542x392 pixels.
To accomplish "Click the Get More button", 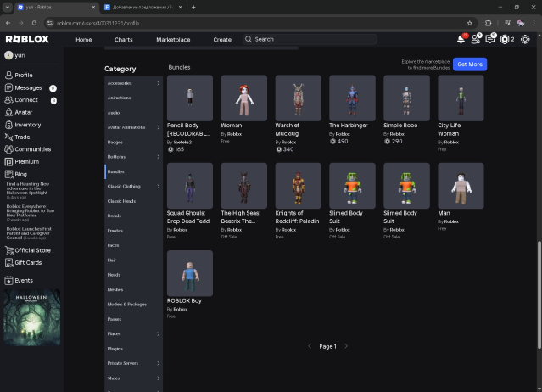I will point(469,64).
